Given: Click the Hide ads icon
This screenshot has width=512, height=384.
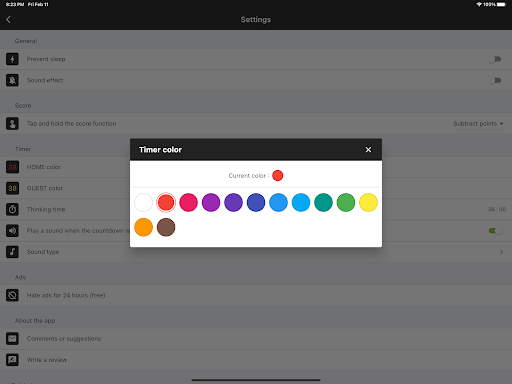Looking at the screenshot, I should click(x=12, y=295).
